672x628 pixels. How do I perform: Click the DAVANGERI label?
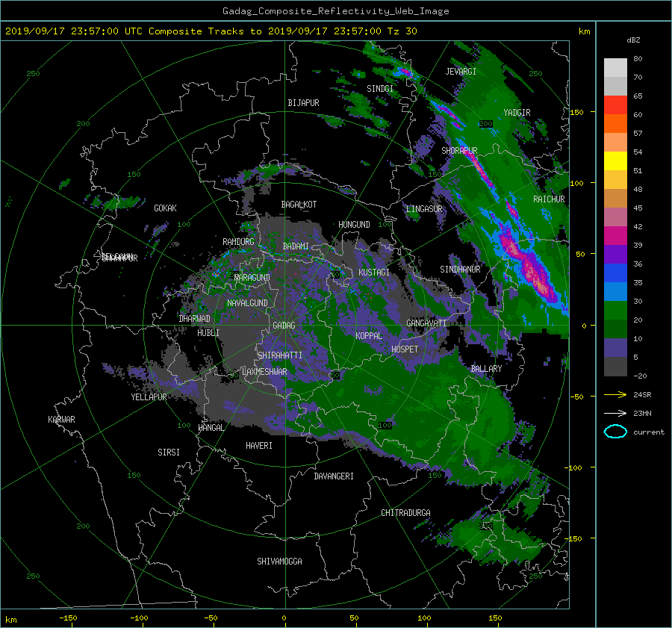[334, 476]
